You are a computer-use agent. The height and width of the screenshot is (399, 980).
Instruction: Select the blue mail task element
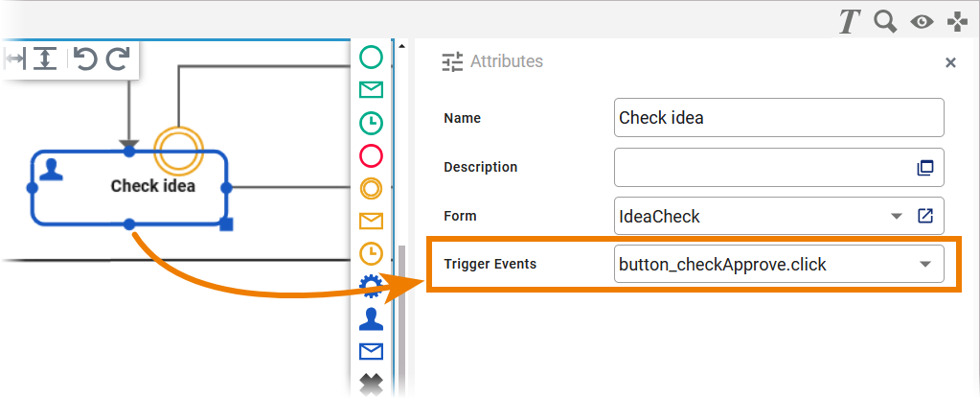tap(371, 351)
